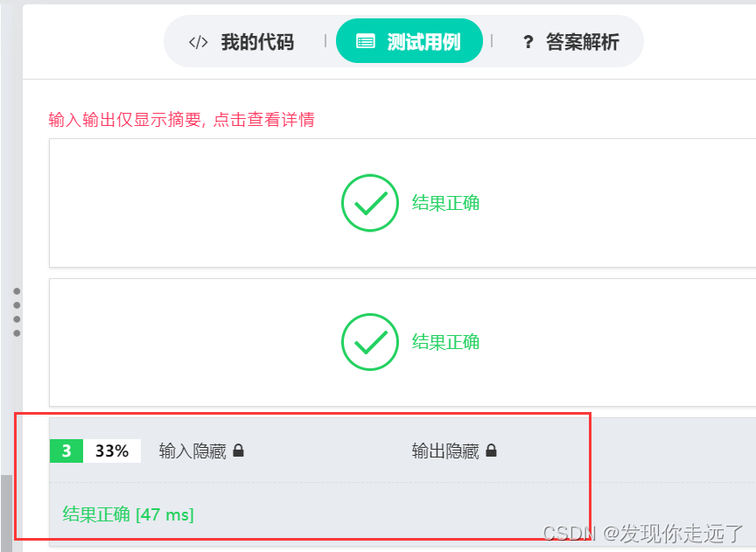This screenshot has height=552, width=756.
Task: Expand the second 结果正确 test case panel
Action: point(402,342)
